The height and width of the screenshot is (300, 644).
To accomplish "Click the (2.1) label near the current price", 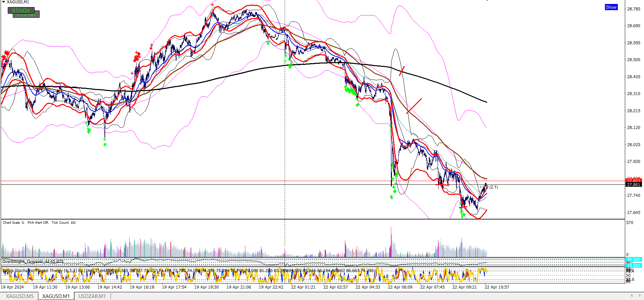I will coord(493,187).
